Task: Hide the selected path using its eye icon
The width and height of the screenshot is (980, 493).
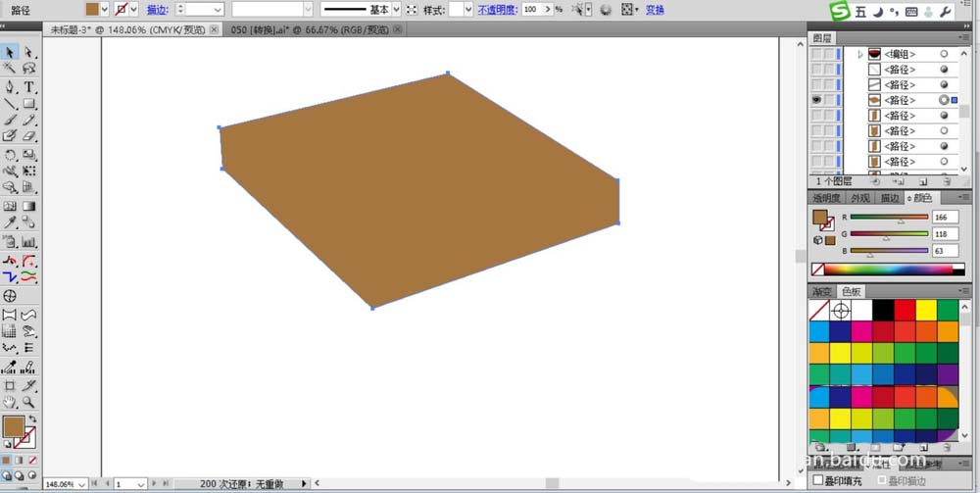Action: pos(816,100)
